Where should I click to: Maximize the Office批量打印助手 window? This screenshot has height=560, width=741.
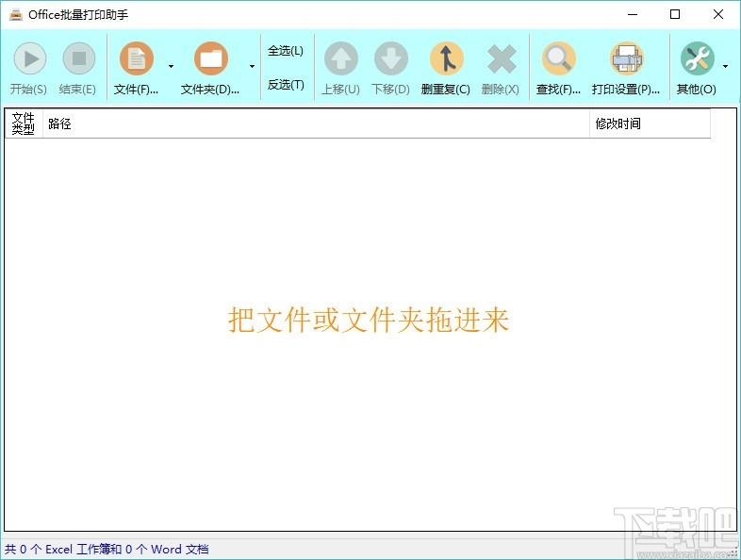coord(675,15)
